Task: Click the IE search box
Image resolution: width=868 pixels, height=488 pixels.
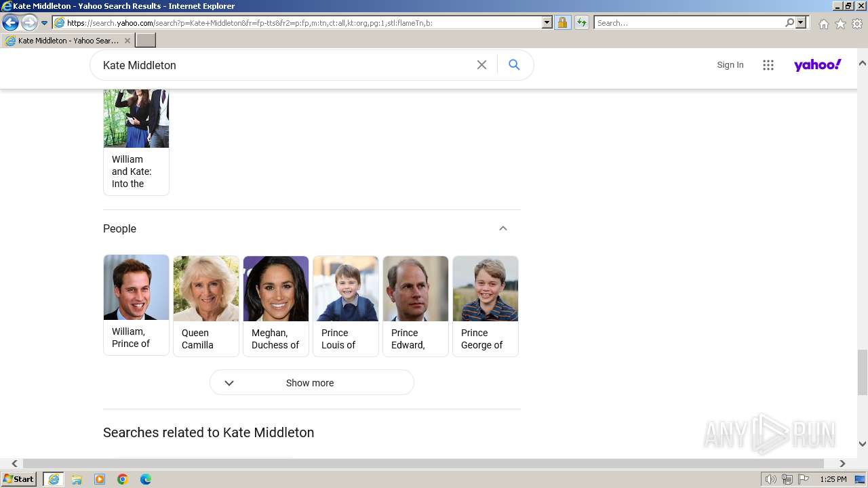Action: coord(689,23)
